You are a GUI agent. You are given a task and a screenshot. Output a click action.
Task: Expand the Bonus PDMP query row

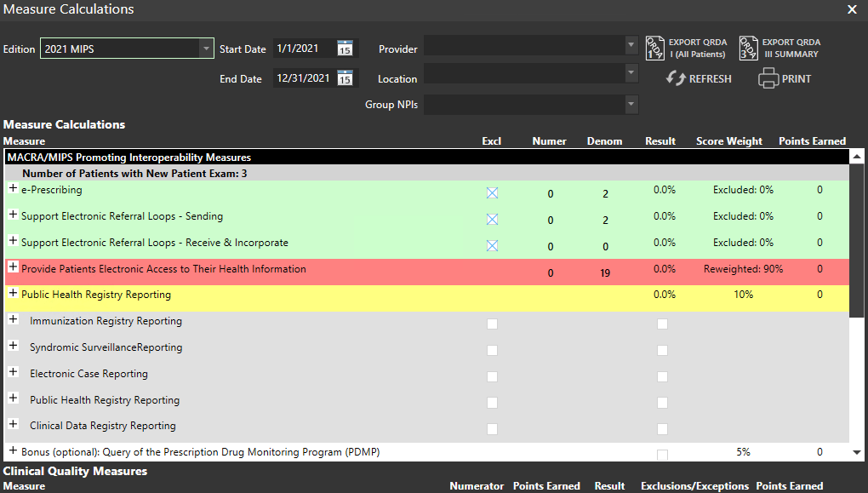14,450
